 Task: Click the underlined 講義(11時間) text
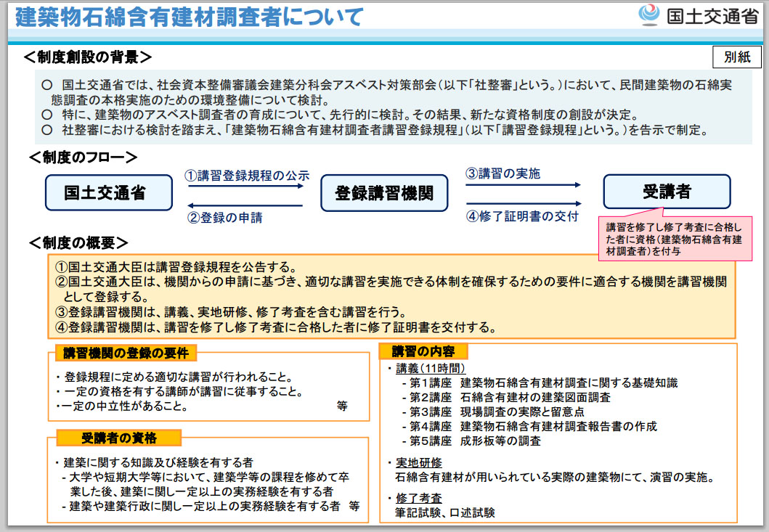(430, 368)
